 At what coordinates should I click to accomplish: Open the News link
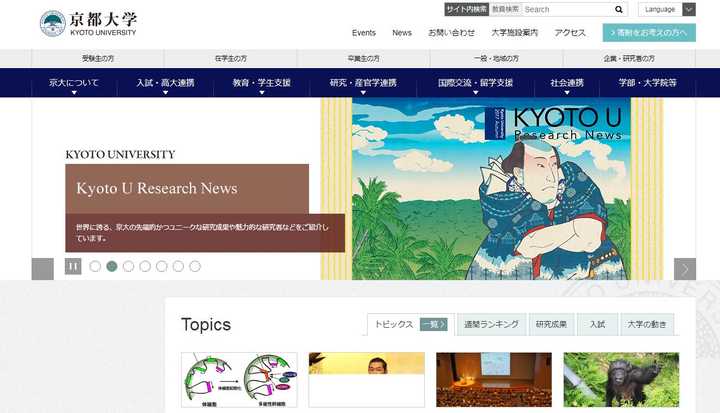coord(402,33)
